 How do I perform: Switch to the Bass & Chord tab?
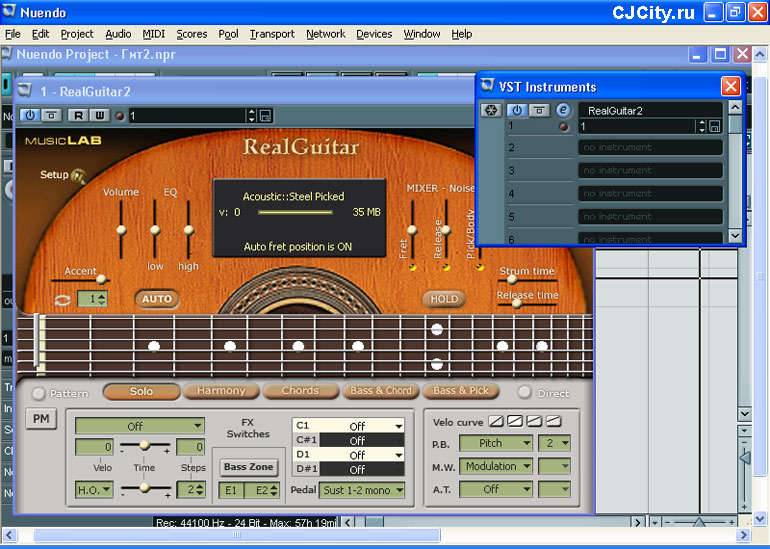(381, 391)
